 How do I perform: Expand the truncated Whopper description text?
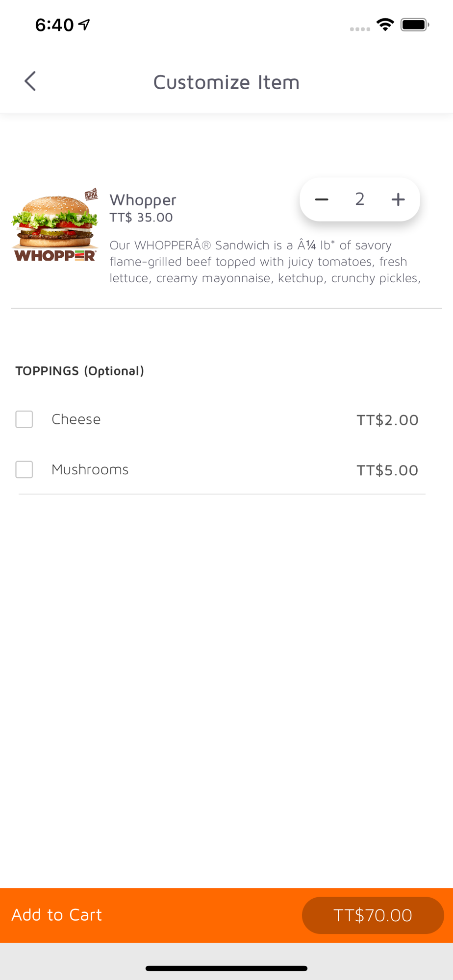pyautogui.click(x=265, y=262)
